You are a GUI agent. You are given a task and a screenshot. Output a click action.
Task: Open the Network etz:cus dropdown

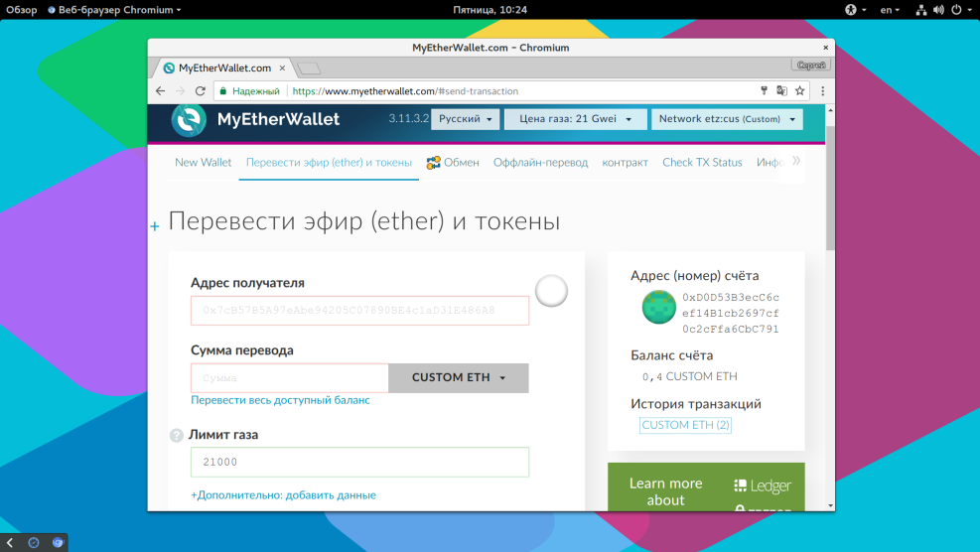click(x=727, y=119)
